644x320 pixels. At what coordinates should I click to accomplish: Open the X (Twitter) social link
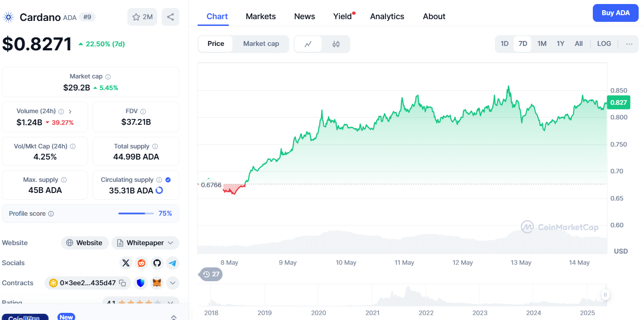pyautogui.click(x=126, y=263)
